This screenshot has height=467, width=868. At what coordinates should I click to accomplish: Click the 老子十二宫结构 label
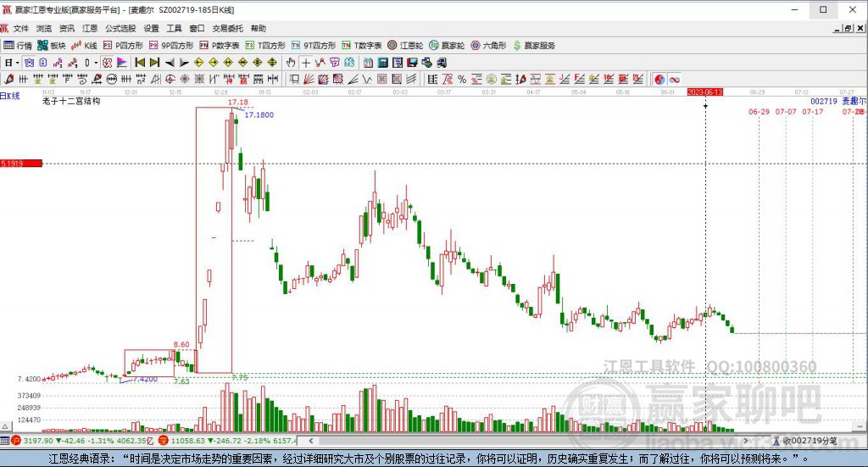[x=71, y=101]
